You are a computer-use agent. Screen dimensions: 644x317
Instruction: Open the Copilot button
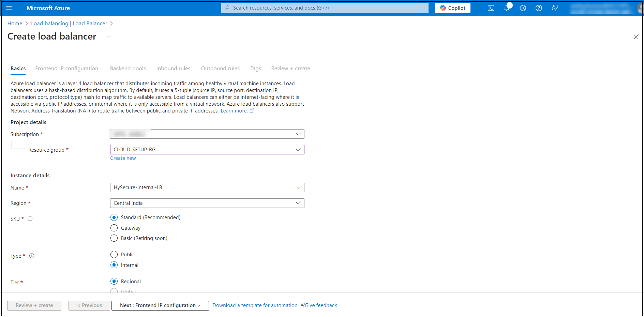(x=452, y=8)
